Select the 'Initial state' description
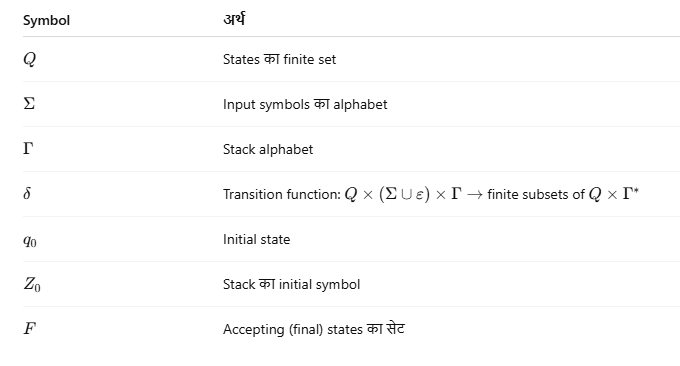 (x=256, y=239)
